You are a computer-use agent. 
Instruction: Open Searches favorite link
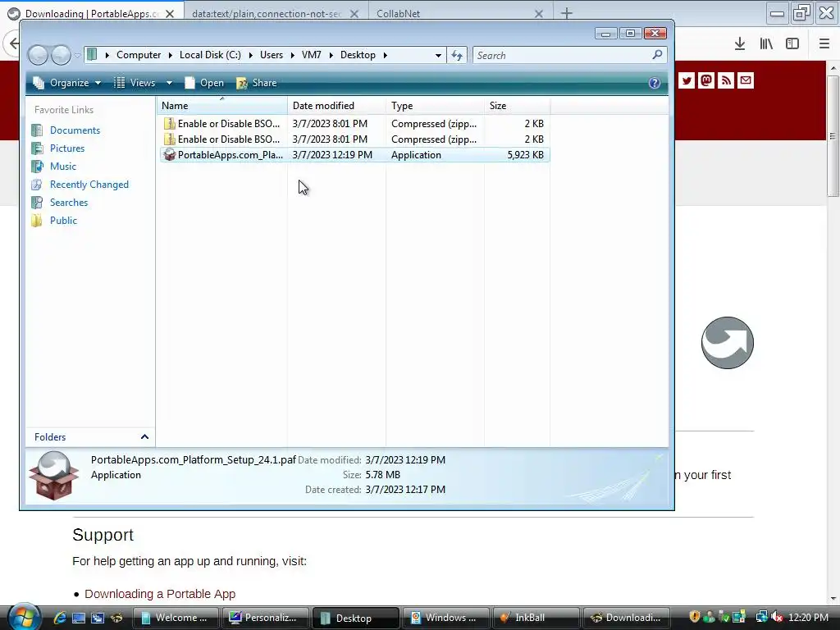coord(69,203)
